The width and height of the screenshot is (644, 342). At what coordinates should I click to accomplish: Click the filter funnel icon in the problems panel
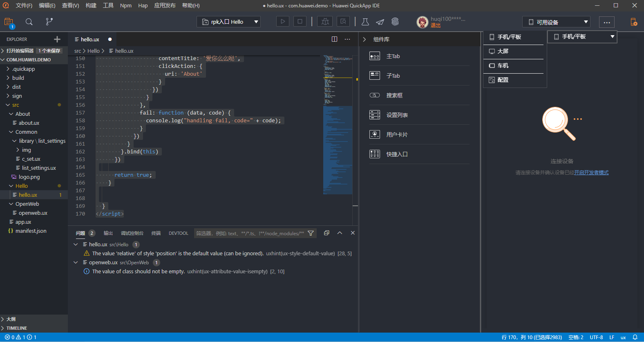[311, 233]
